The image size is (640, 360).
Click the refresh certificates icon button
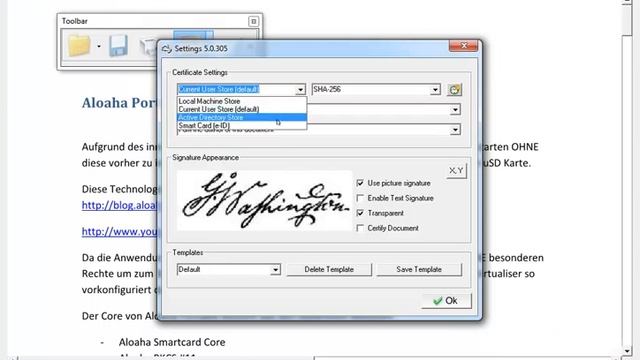[454, 90]
